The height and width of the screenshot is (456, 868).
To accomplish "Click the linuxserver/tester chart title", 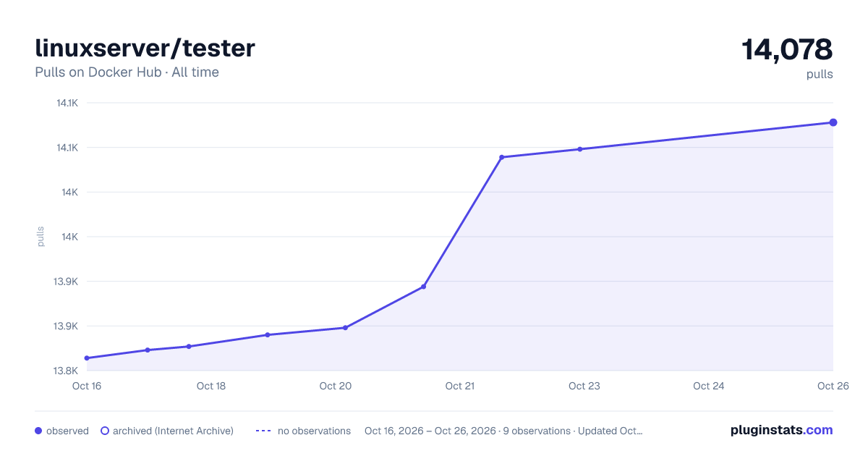I will (145, 48).
